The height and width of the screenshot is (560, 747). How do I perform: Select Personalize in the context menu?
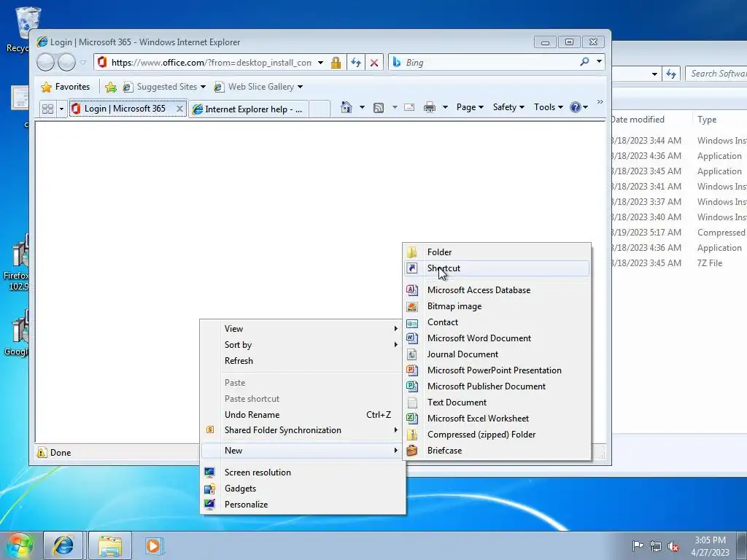coord(303,505)
